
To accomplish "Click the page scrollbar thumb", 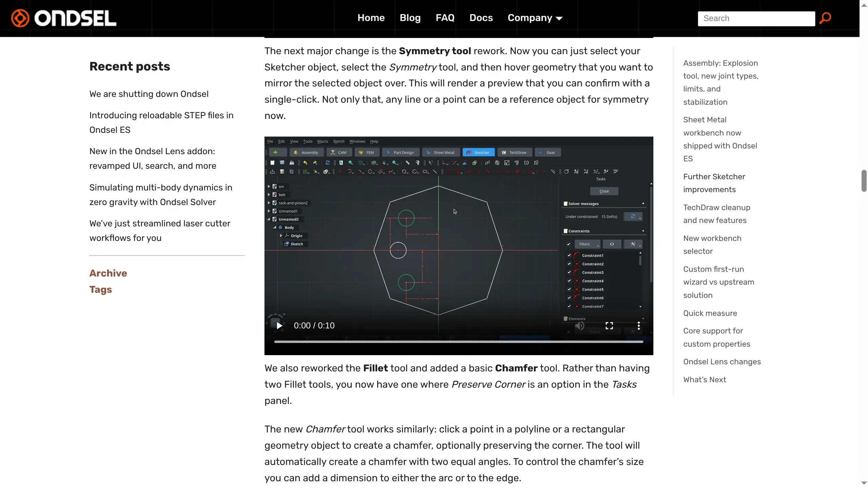I will click(x=864, y=181).
